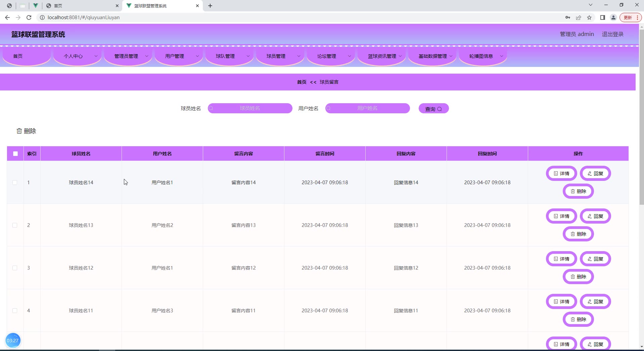644x351 pixels.
Task: Open 详情 for row 球员姓名14
Action: coord(561,173)
